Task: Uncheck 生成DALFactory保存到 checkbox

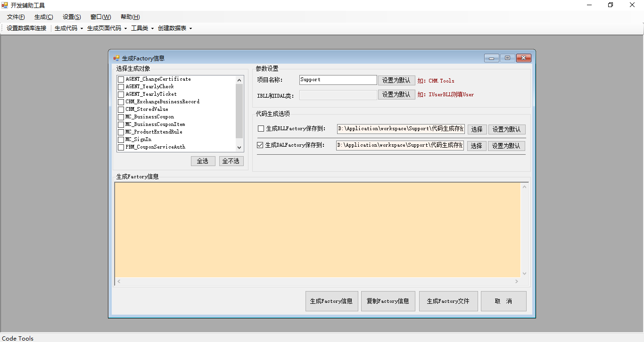Action: pyautogui.click(x=260, y=145)
